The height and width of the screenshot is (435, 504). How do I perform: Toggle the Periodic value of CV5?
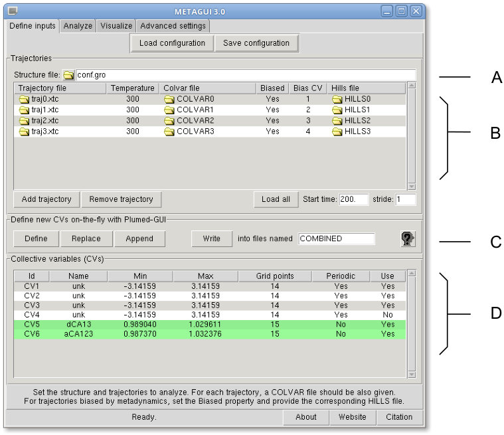point(341,324)
